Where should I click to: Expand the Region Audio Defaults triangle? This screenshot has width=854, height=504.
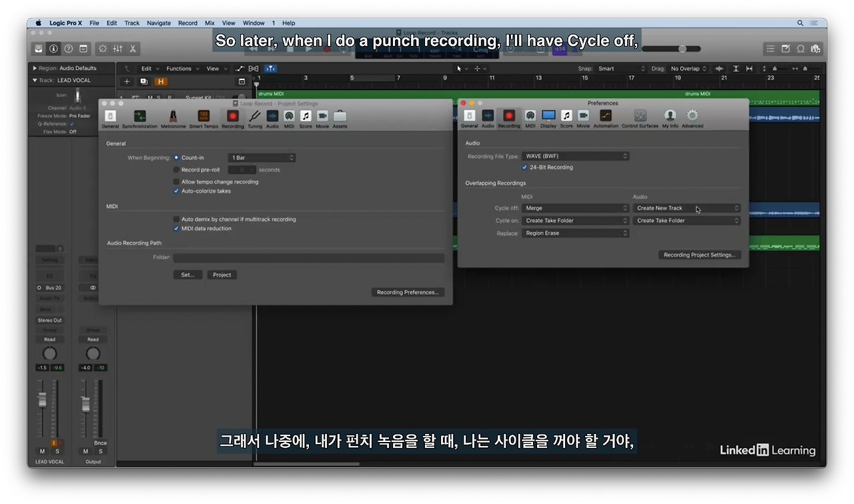(x=35, y=68)
